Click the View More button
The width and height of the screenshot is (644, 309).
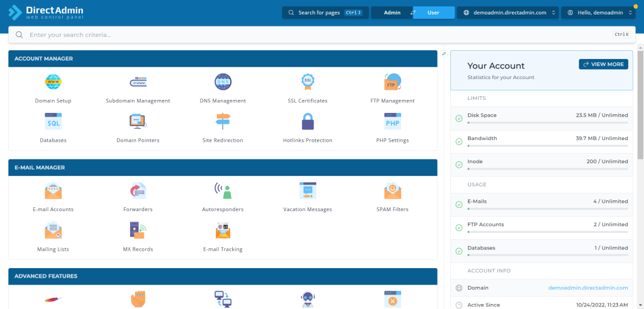point(603,64)
